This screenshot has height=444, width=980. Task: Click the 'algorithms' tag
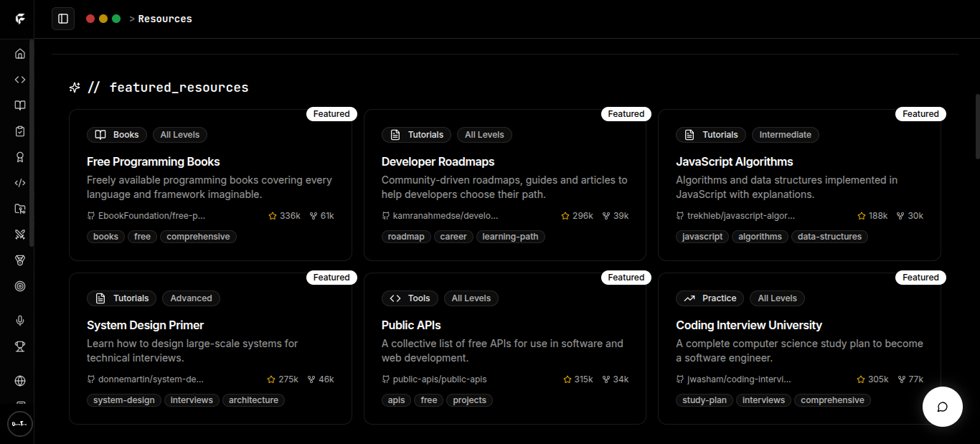click(x=760, y=237)
